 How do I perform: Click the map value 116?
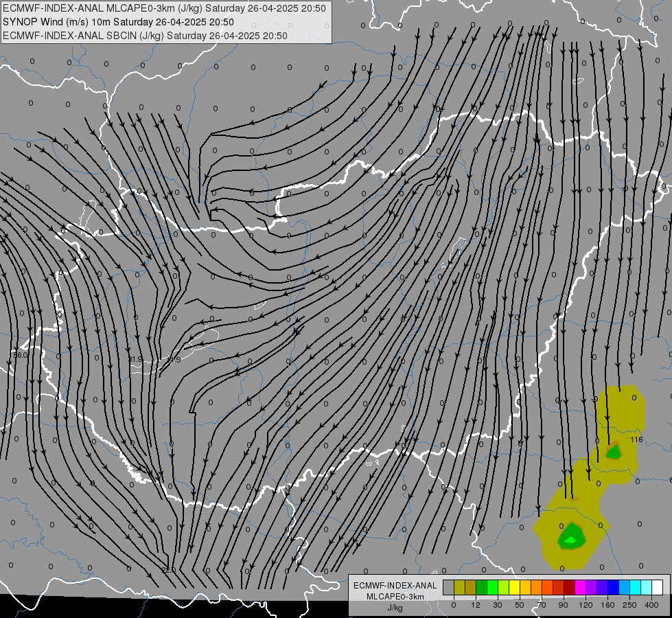(636, 439)
